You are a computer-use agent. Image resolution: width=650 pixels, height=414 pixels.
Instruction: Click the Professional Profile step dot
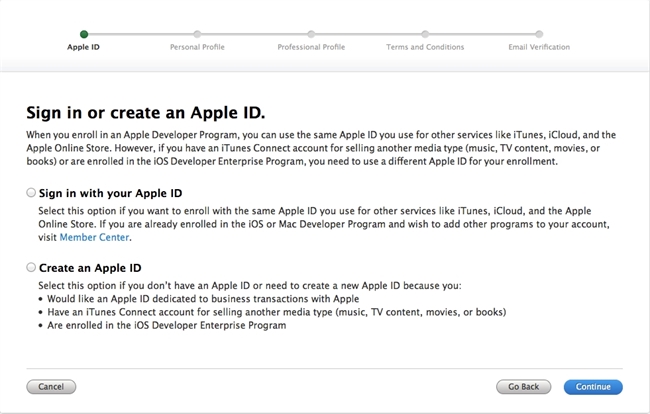click(311, 33)
